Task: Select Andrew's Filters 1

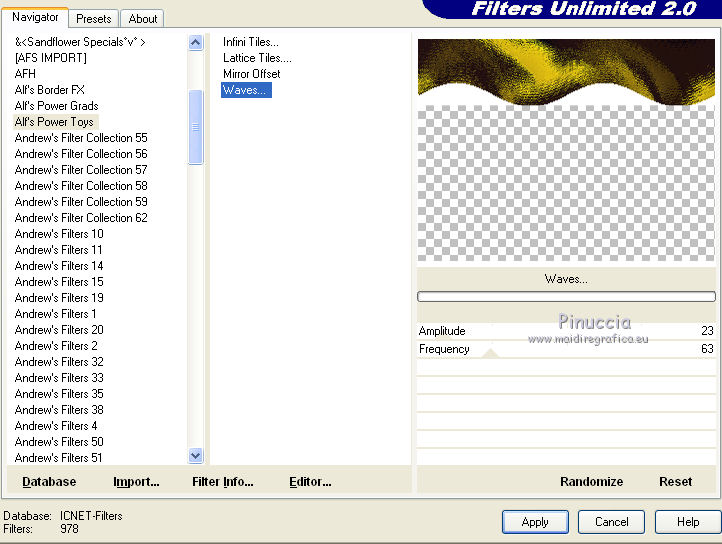Action: click(56, 314)
